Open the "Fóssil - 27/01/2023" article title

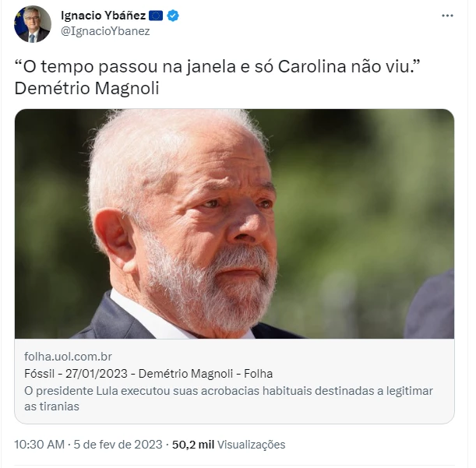(76, 373)
